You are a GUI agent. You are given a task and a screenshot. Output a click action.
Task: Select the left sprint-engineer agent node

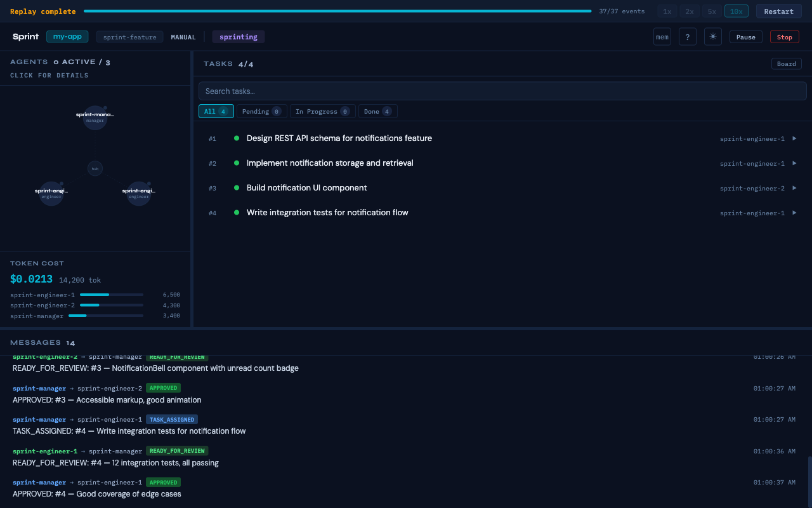coord(51,193)
